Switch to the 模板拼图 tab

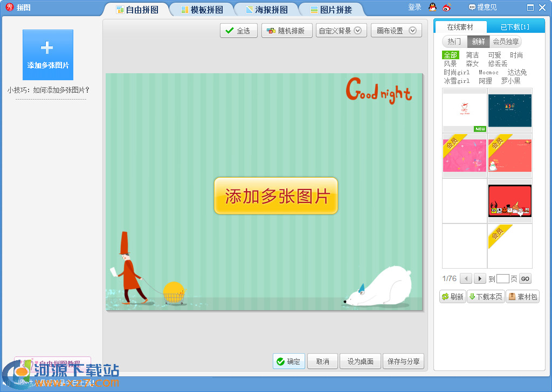click(x=201, y=10)
